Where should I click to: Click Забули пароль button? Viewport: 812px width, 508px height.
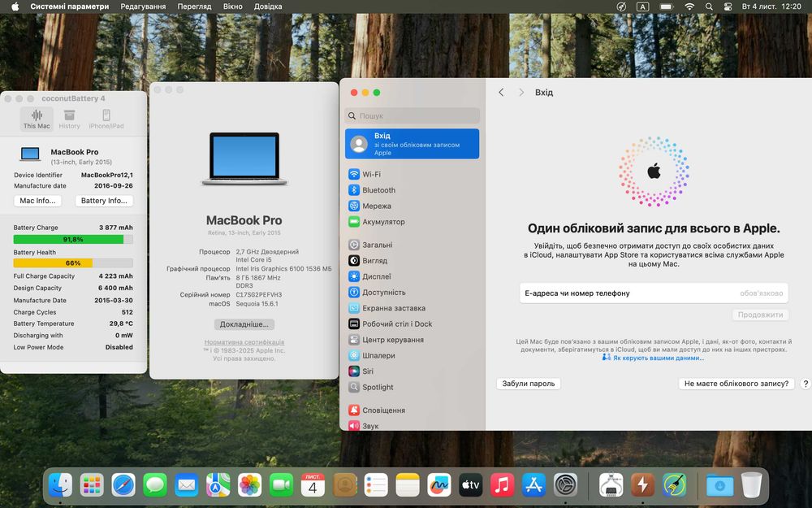[x=529, y=384]
